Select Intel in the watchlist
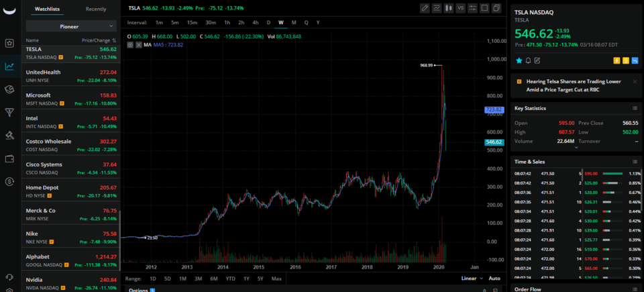Screen dimensions: 644x292 [x=71, y=122]
